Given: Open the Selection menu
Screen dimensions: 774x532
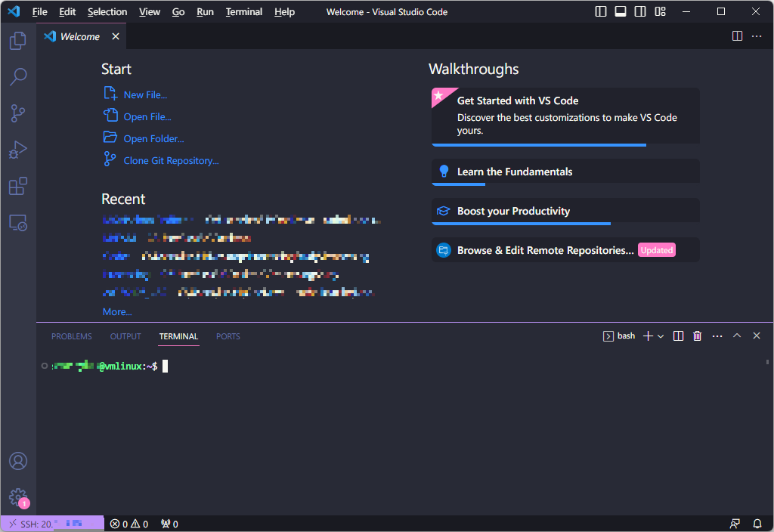Looking at the screenshot, I should click(107, 12).
